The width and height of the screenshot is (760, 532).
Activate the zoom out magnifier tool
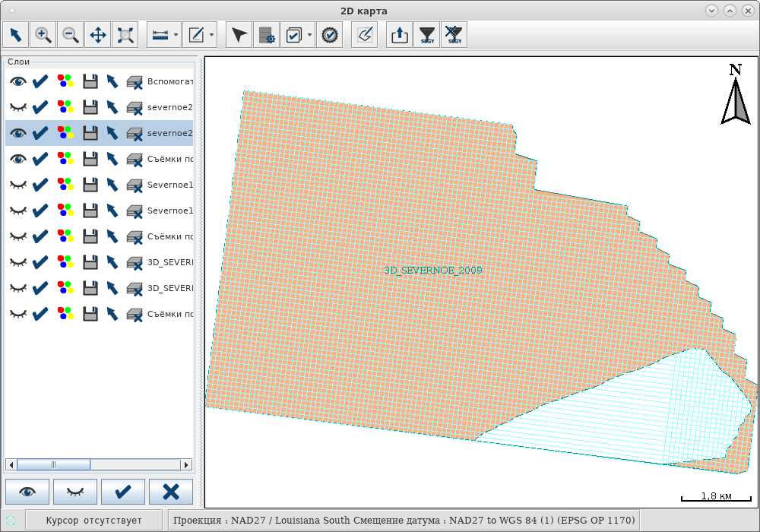pyautogui.click(x=70, y=35)
